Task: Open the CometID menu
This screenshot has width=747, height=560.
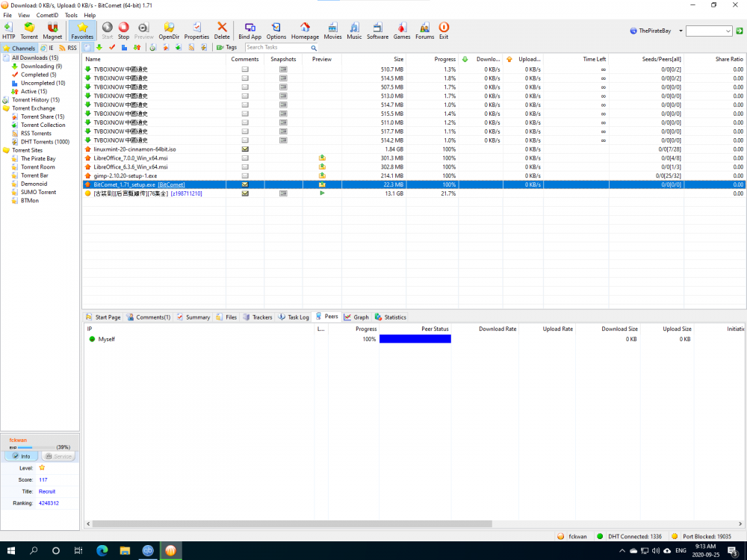Action: [47, 15]
